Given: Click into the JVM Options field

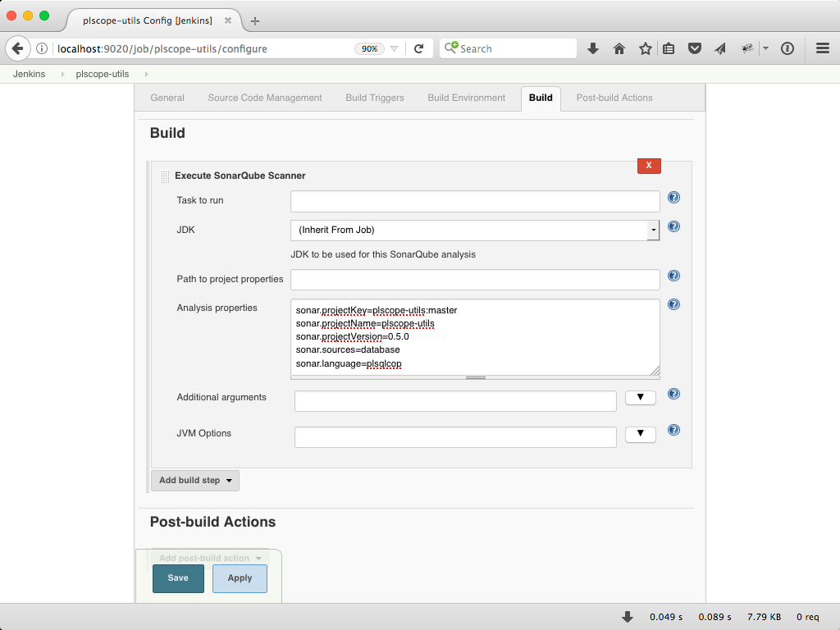Looking at the screenshot, I should point(455,437).
